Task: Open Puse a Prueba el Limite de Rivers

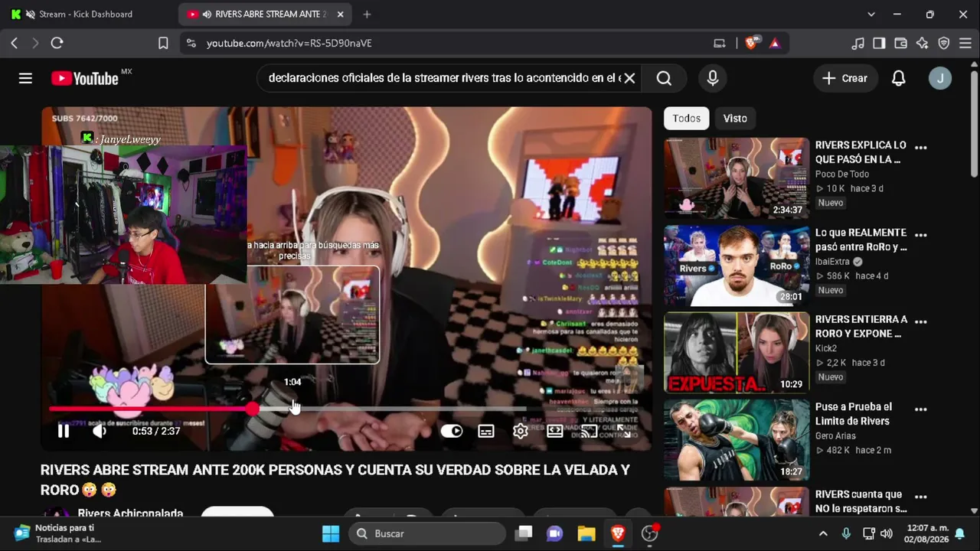Action: pyautogui.click(x=854, y=414)
